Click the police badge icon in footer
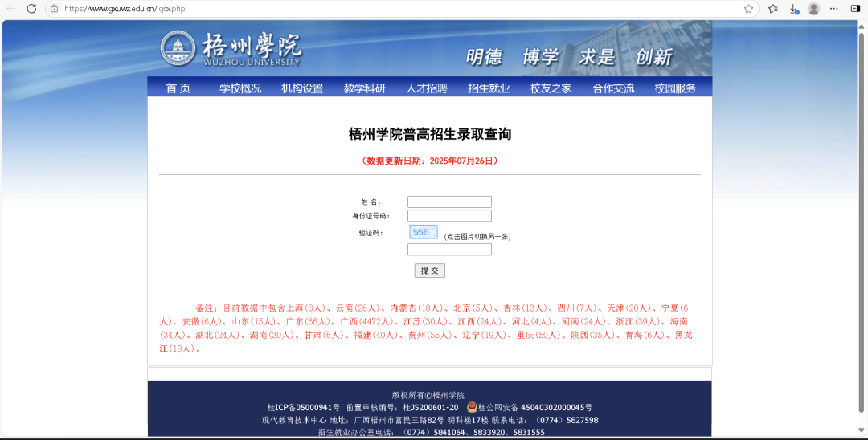 coord(472,407)
